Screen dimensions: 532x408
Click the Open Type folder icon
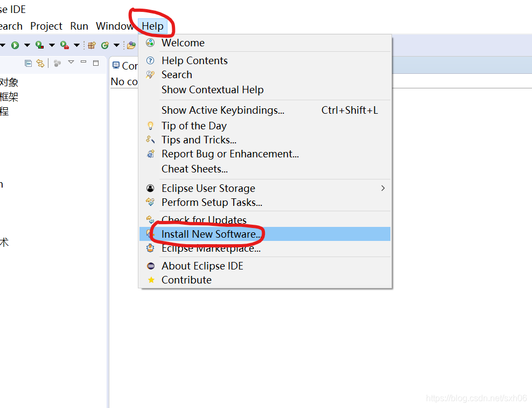pyautogui.click(x=131, y=45)
